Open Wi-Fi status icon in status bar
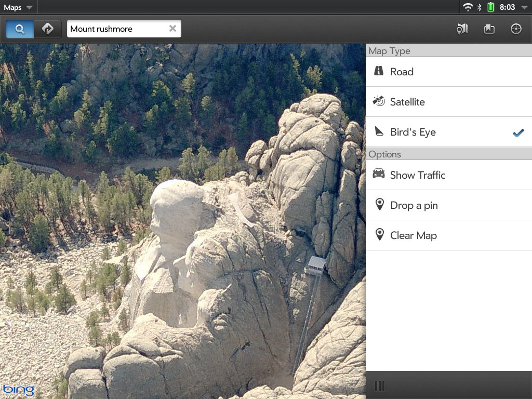 click(x=468, y=7)
